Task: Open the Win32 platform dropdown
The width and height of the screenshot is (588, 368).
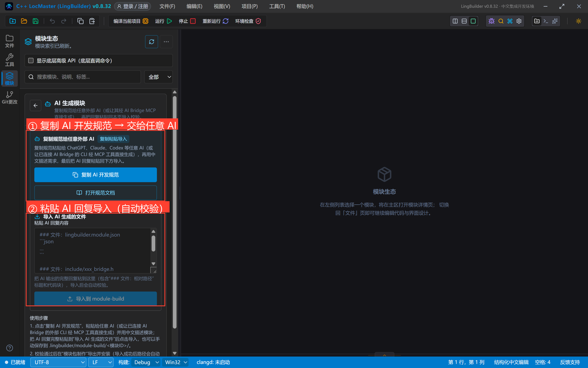Action: click(176, 362)
